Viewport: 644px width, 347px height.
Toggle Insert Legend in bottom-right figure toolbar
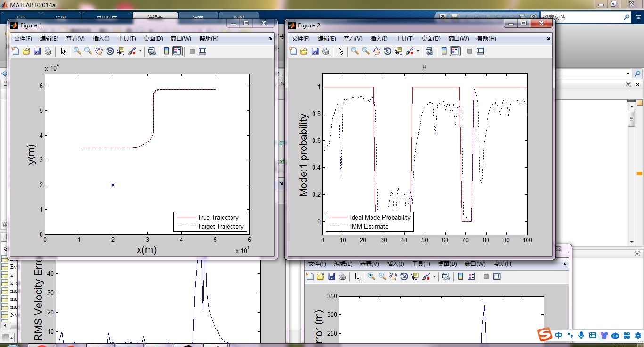[x=471, y=276]
